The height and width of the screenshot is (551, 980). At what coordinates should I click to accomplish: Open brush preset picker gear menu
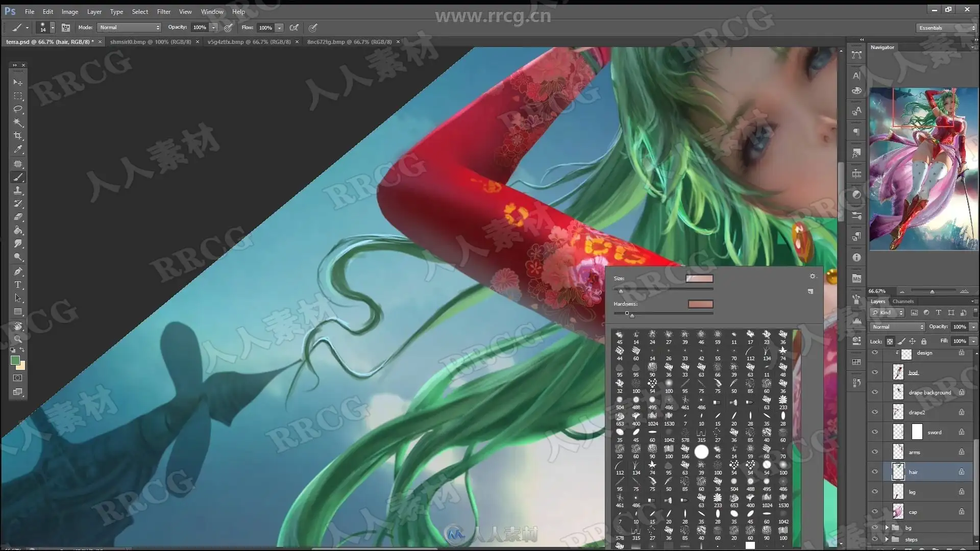tap(812, 276)
